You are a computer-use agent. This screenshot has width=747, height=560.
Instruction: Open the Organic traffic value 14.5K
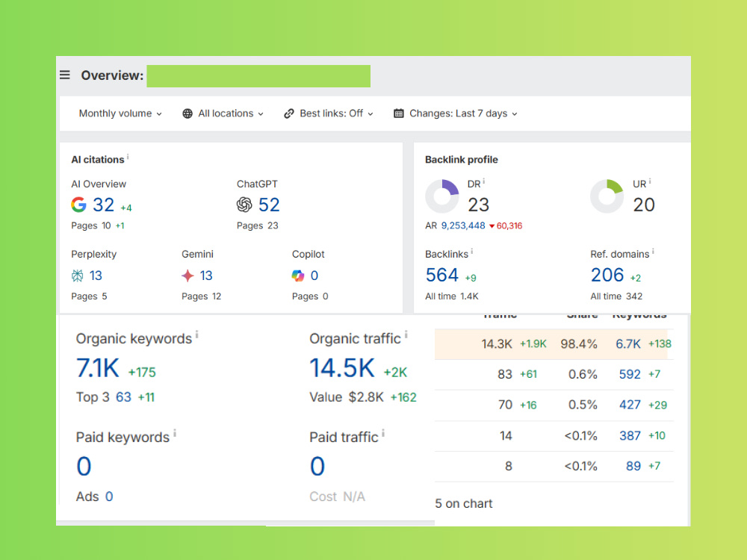343,368
